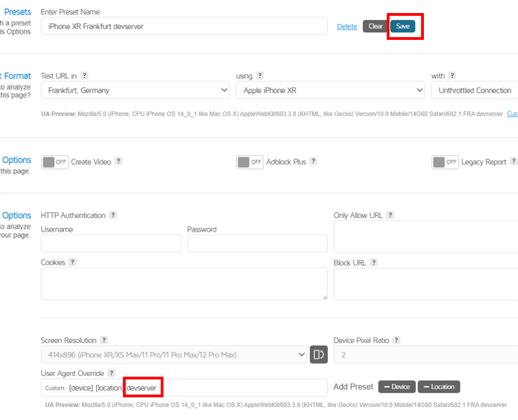The height and width of the screenshot is (420, 518).
Task: Open the Unthrottled Connection dropdown
Action: point(474,90)
